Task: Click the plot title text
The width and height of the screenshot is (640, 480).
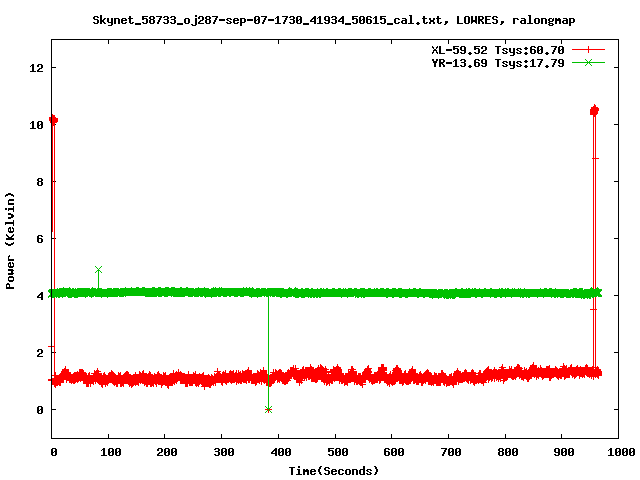Action: coord(333,20)
